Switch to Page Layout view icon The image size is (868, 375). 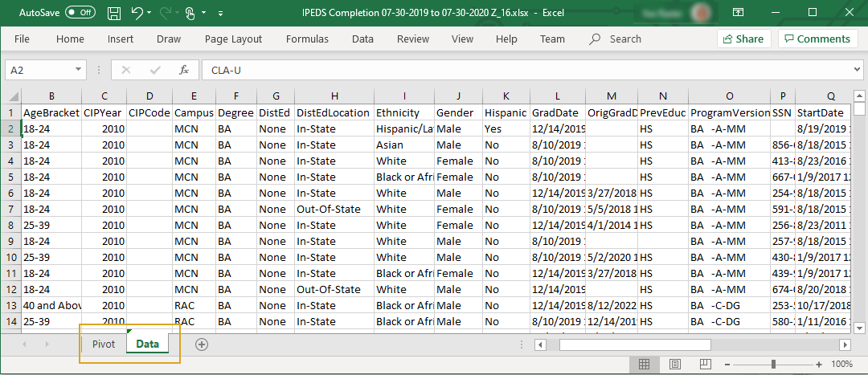tap(674, 365)
